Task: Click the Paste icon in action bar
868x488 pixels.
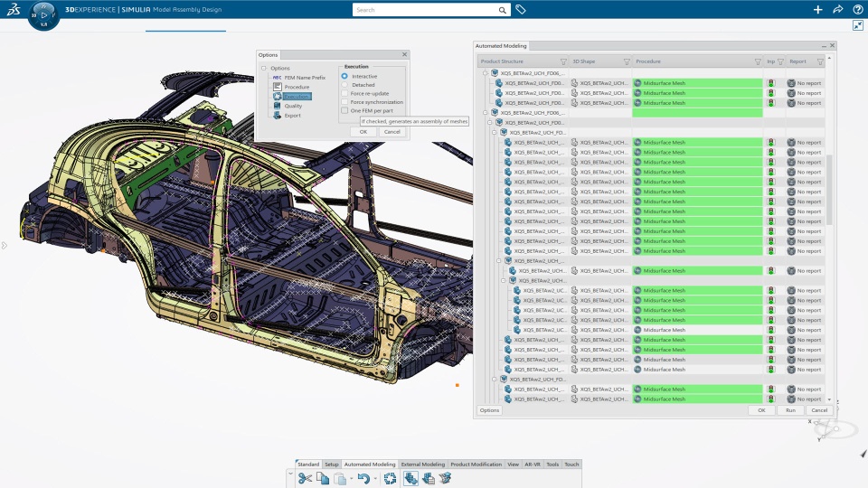Action: tap(340, 479)
